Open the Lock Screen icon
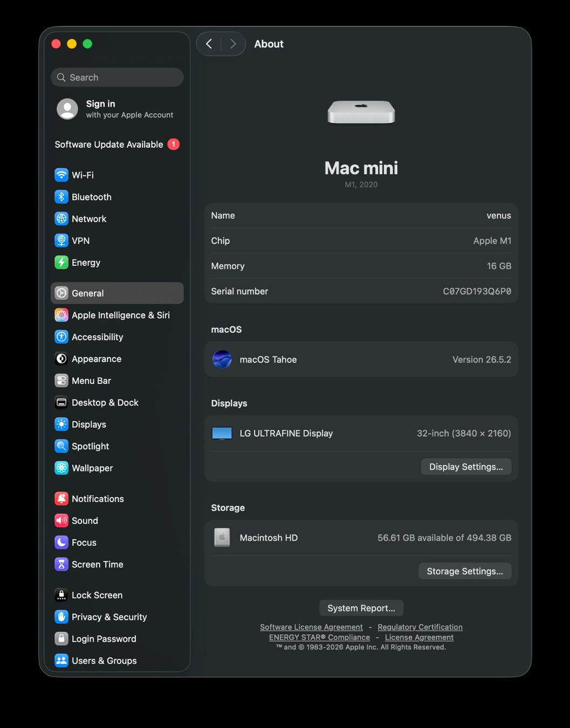570x728 pixels. click(x=61, y=595)
